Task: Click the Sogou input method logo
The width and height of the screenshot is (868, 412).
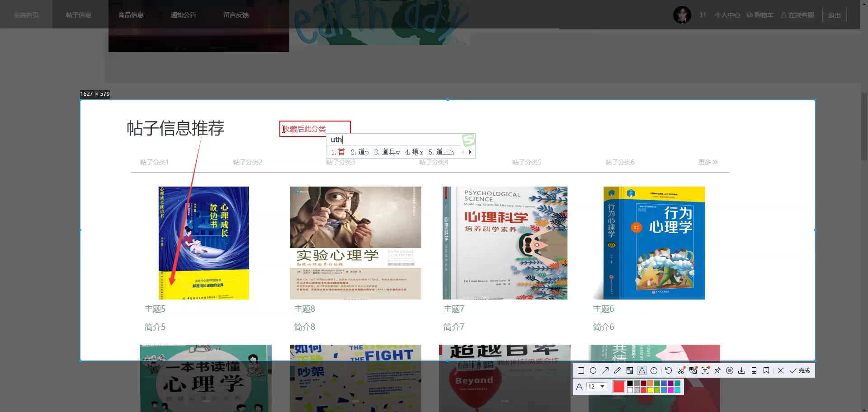Action: click(x=468, y=140)
